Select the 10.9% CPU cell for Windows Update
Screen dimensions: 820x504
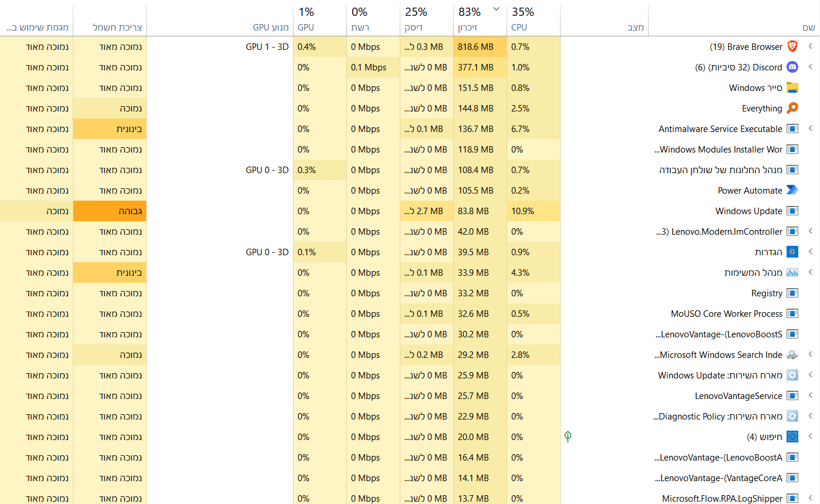[x=534, y=211]
